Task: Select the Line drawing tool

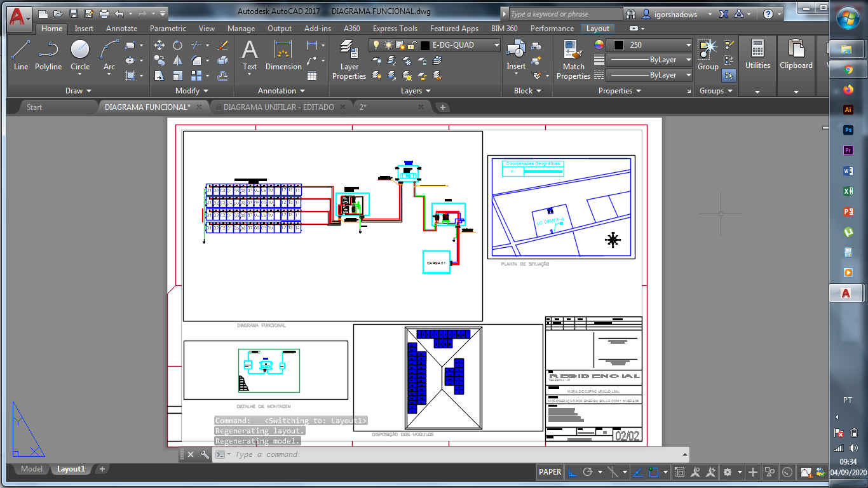Action: coord(21,55)
